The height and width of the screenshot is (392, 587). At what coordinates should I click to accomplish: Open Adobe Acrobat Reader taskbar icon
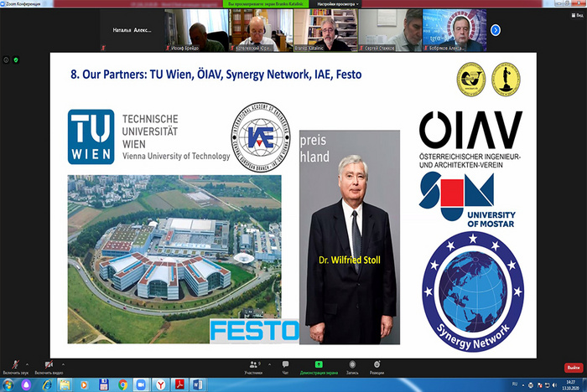click(x=179, y=385)
